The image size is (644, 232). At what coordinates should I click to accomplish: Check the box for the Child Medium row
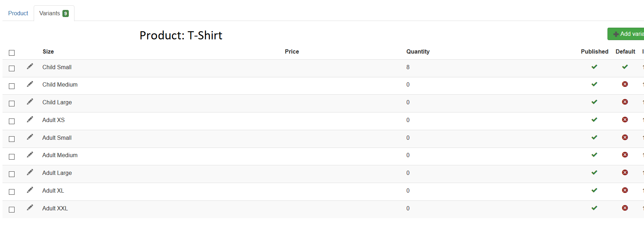coord(12,86)
